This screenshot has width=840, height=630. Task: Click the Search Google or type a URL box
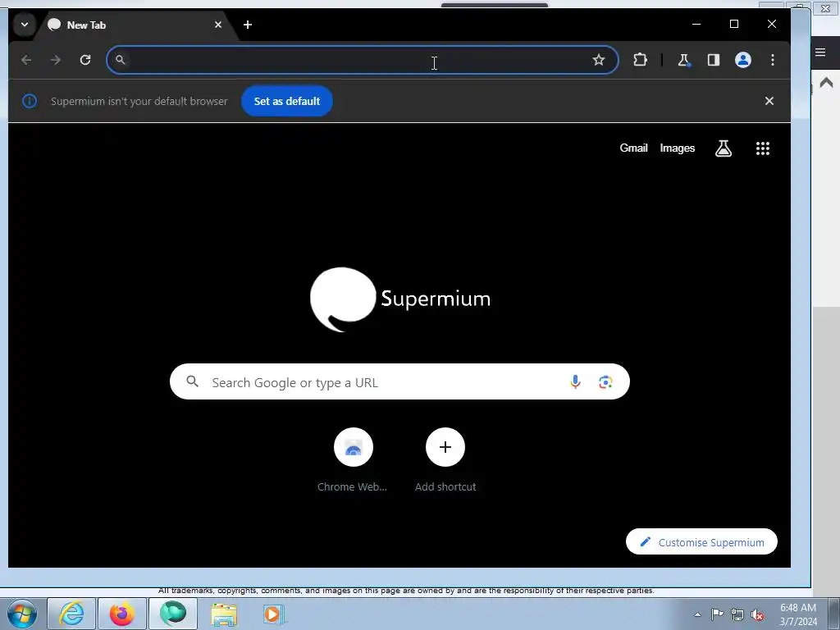[x=399, y=382]
